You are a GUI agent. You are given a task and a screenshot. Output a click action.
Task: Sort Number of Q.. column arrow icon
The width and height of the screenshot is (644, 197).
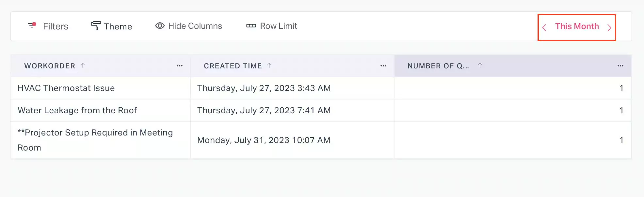[480, 65]
